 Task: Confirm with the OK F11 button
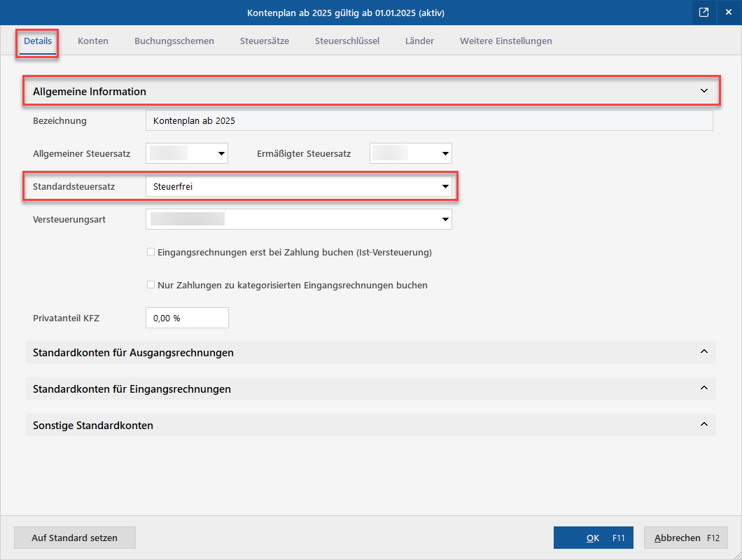coord(594,538)
